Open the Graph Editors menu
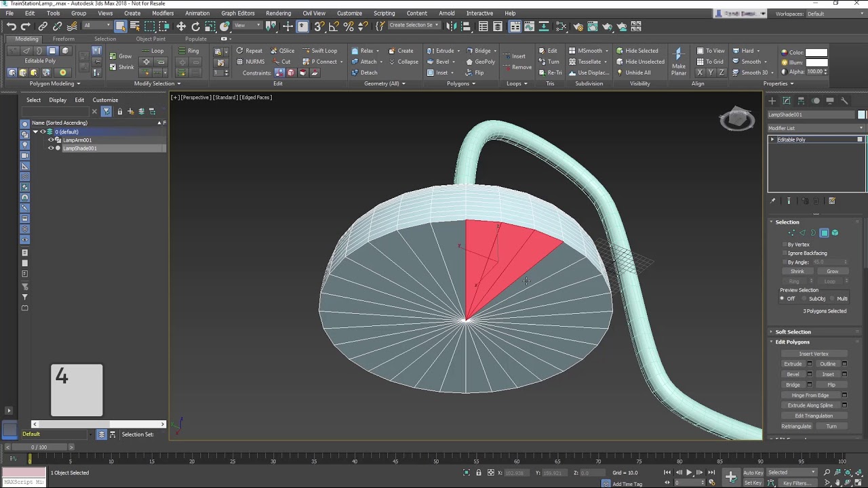 pos(237,13)
